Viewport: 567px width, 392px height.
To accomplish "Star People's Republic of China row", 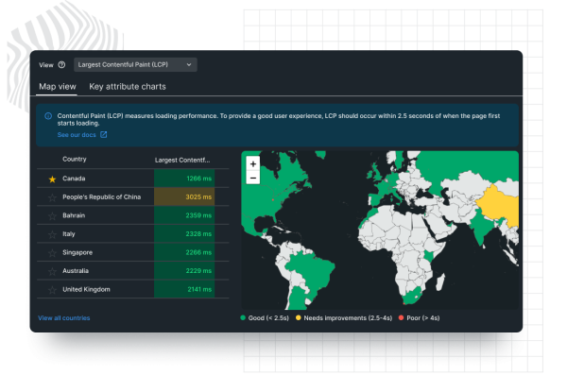I will (52, 197).
